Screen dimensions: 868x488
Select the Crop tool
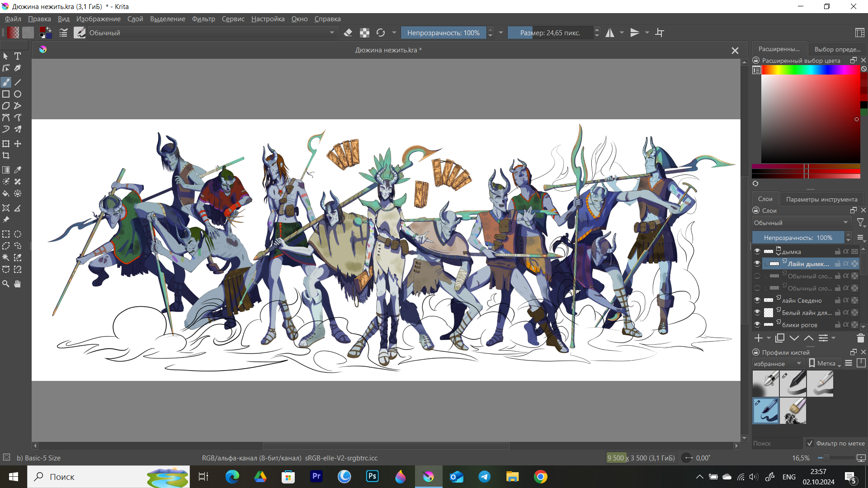point(6,155)
